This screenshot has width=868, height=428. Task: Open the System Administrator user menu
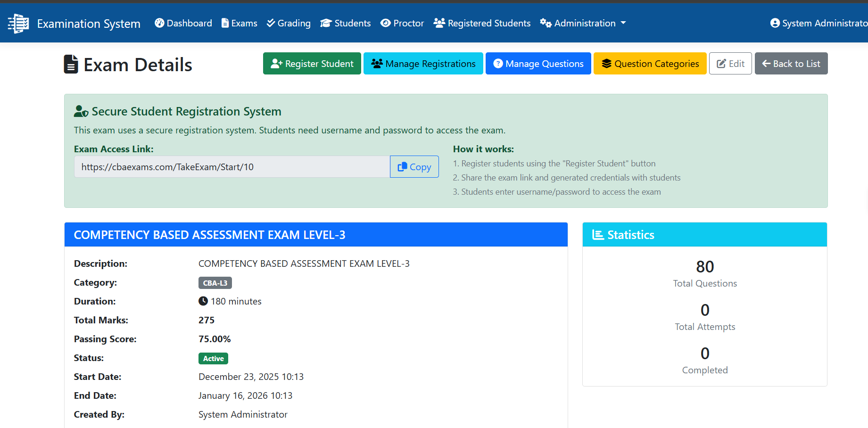(819, 23)
